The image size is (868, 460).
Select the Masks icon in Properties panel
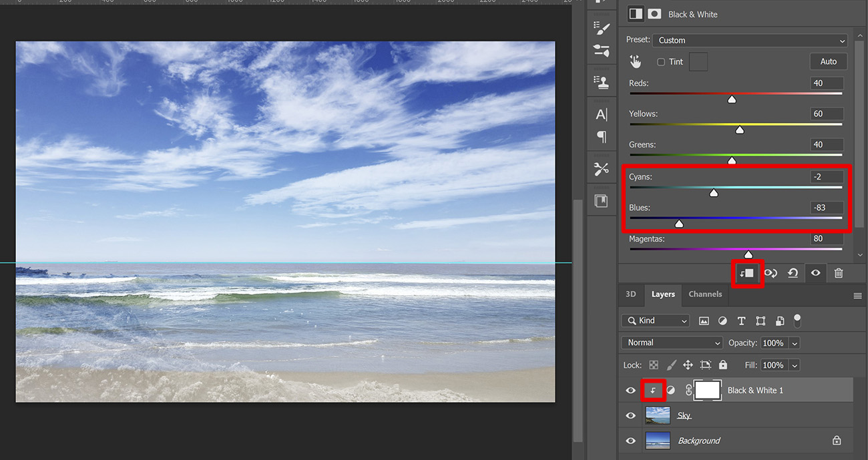point(655,13)
